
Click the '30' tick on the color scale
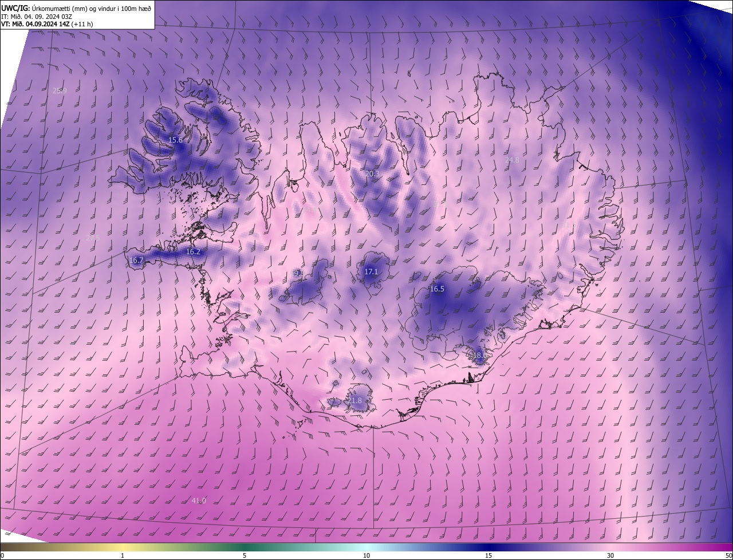pos(610,555)
